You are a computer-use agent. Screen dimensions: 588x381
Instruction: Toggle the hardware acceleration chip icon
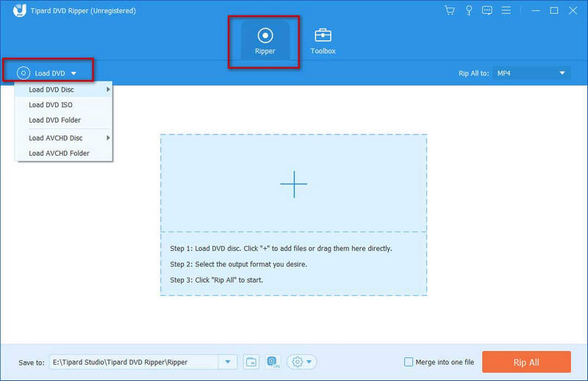(x=273, y=362)
